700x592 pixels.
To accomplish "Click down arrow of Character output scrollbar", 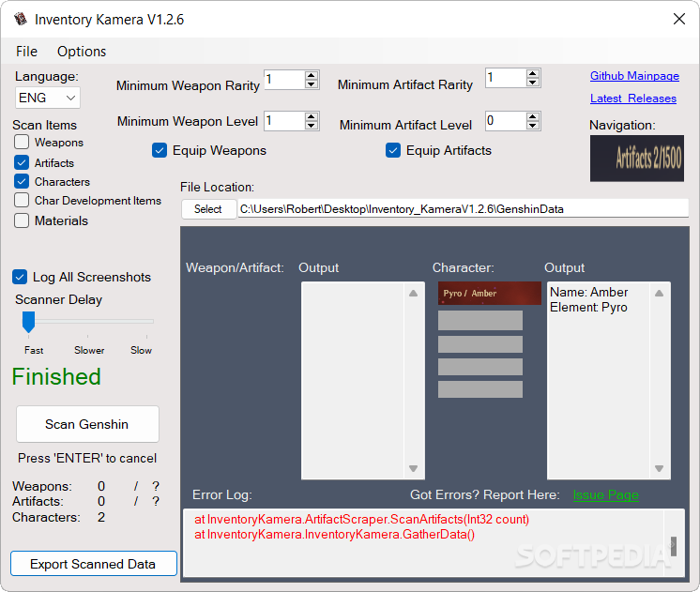I will pos(659,468).
